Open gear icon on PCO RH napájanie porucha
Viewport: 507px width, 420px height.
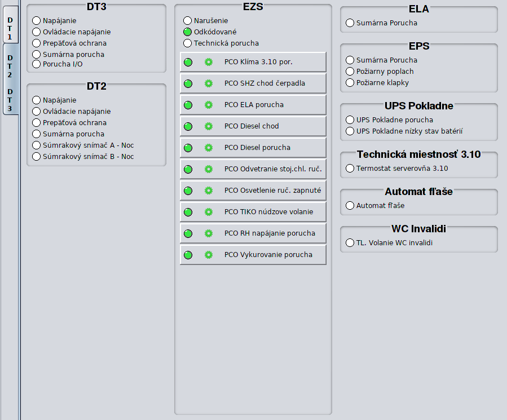tap(208, 233)
